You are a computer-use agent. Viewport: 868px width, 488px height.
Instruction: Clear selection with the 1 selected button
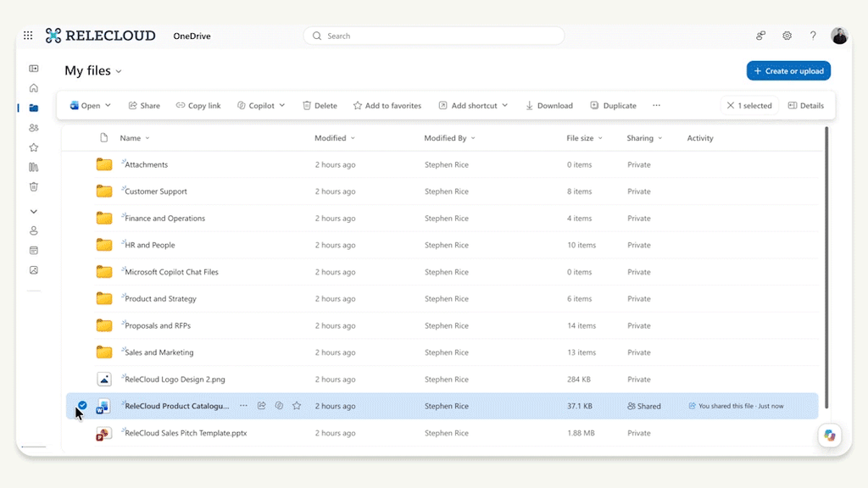tap(749, 106)
